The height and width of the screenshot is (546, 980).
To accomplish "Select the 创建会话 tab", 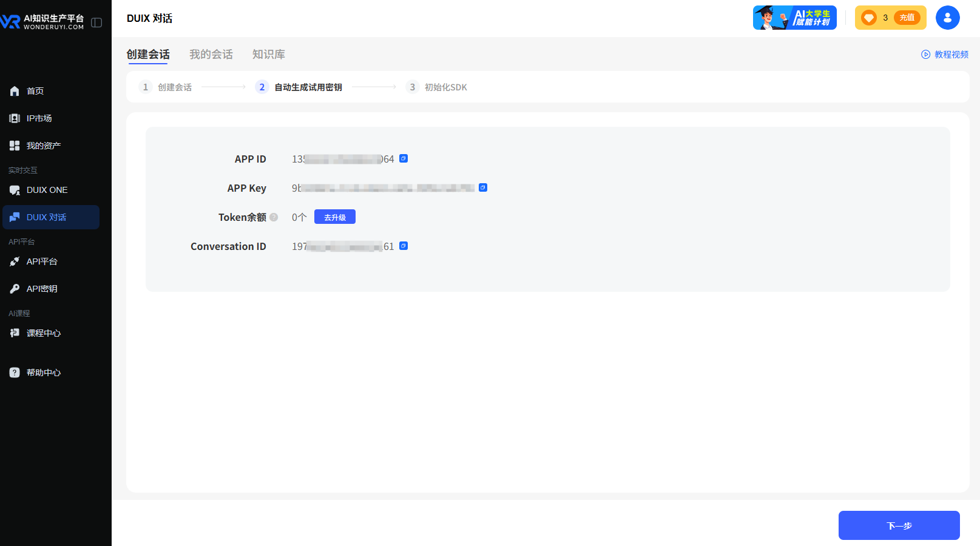I will click(x=148, y=55).
